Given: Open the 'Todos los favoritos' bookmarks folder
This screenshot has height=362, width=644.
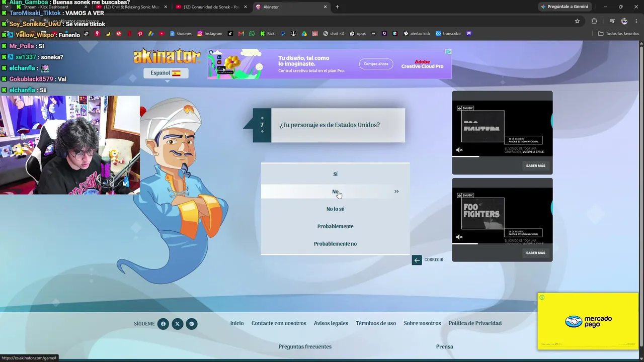Looking at the screenshot, I should pos(618,34).
